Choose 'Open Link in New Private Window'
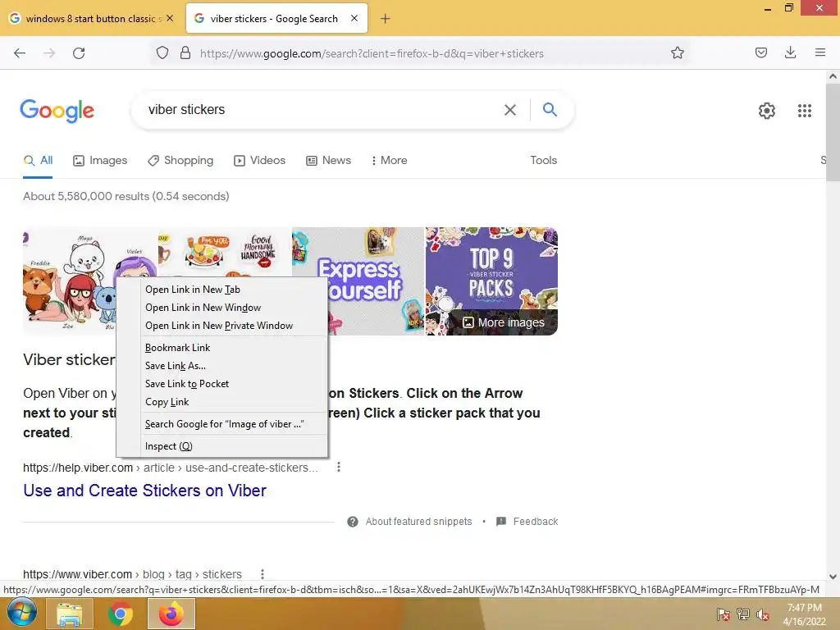Viewport: 840px width, 630px height. point(222,326)
